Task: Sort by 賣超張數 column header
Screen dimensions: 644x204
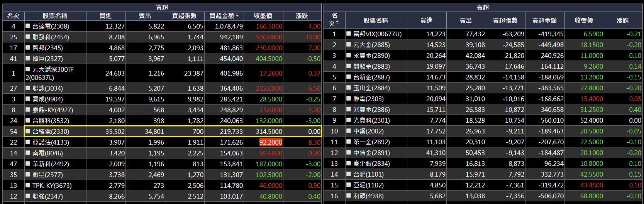Action: (505, 20)
